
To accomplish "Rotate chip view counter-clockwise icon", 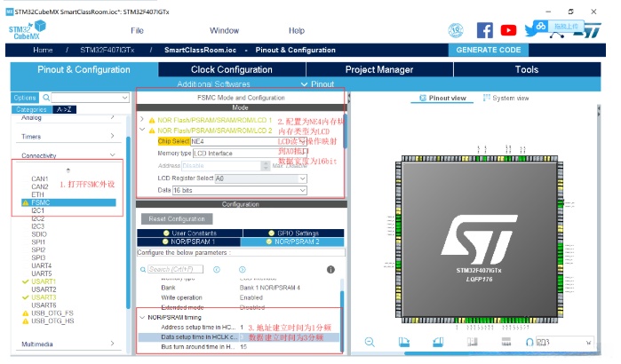I will [438, 342].
